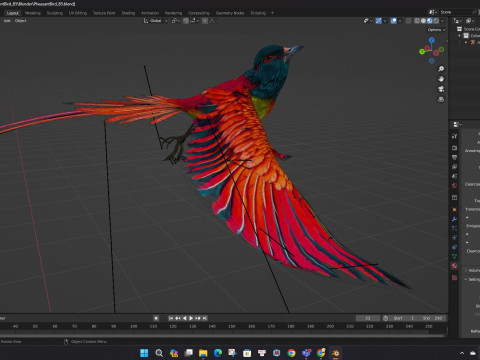The height and width of the screenshot is (360, 480).
Task: Toggle viewport gizmos visibility
Action: (379, 21)
